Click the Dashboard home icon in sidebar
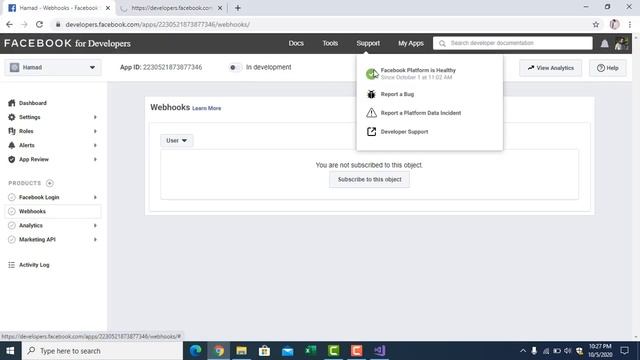Viewport: 640px width, 360px height. (x=11, y=103)
